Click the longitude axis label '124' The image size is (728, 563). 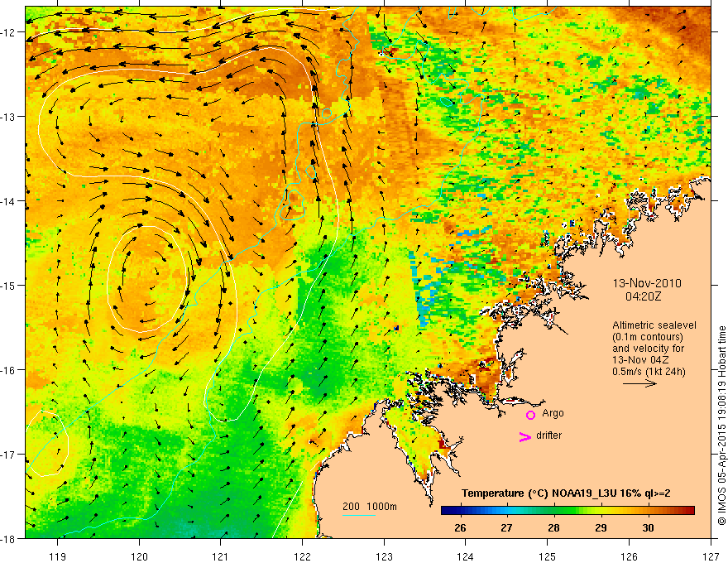pyautogui.click(x=466, y=556)
